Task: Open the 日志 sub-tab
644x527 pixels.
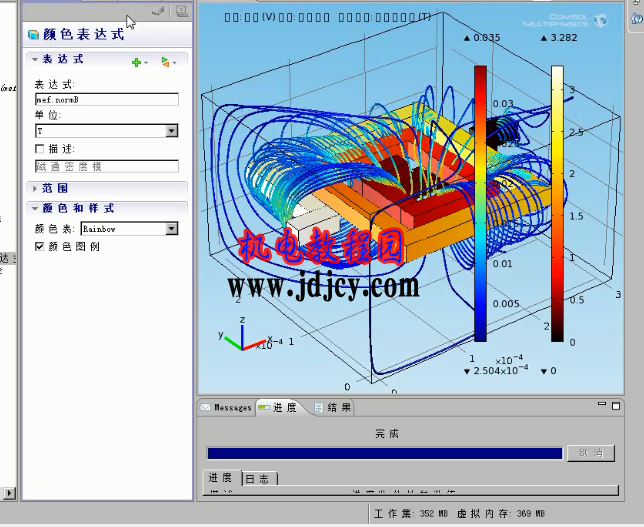Action: point(260,479)
